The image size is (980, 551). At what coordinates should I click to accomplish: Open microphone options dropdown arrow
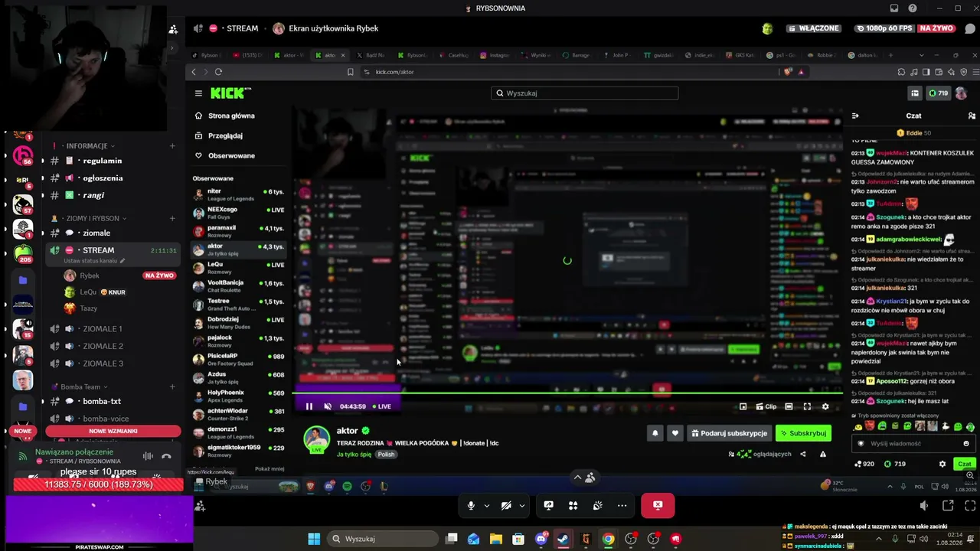coord(486,505)
